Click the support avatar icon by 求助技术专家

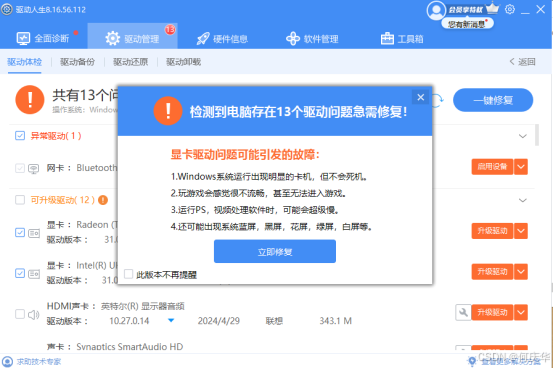tap(7, 361)
